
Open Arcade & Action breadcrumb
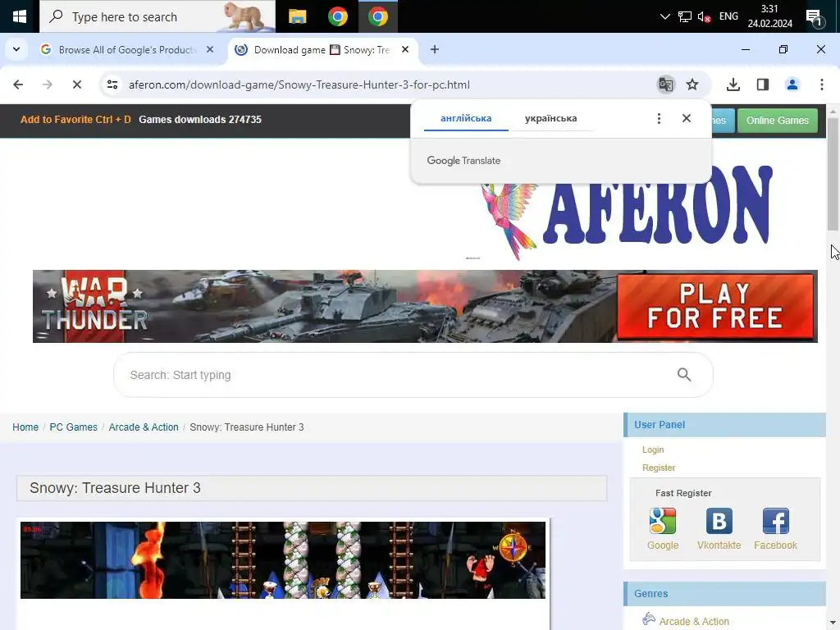point(144,427)
